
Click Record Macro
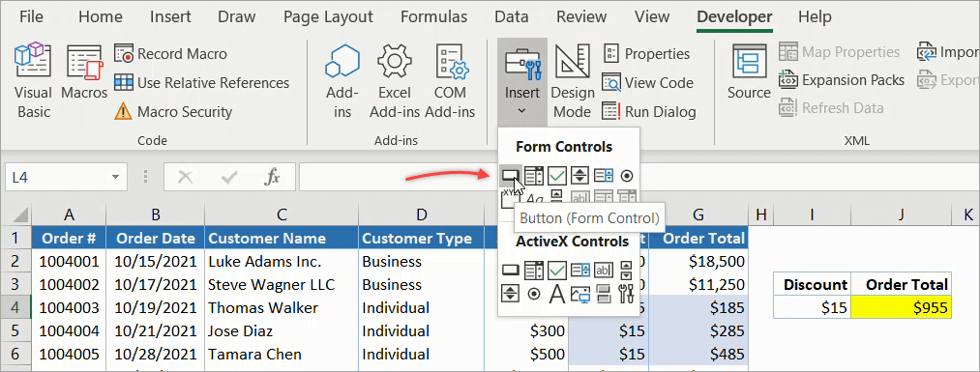tap(170, 54)
